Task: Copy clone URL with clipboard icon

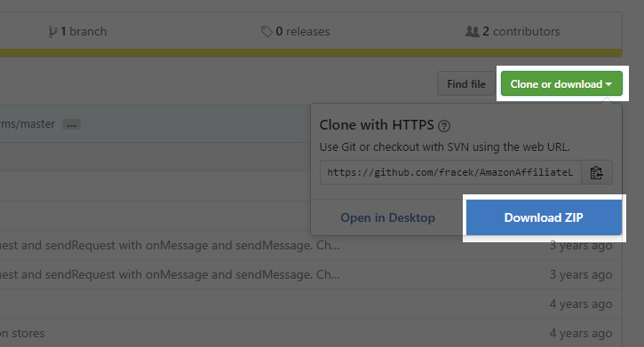Action: click(x=596, y=173)
